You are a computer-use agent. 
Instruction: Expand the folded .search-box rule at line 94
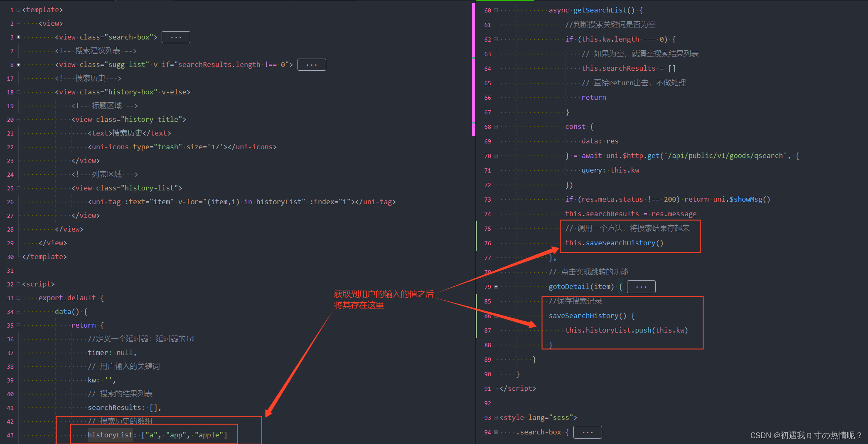(x=496, y=432)
